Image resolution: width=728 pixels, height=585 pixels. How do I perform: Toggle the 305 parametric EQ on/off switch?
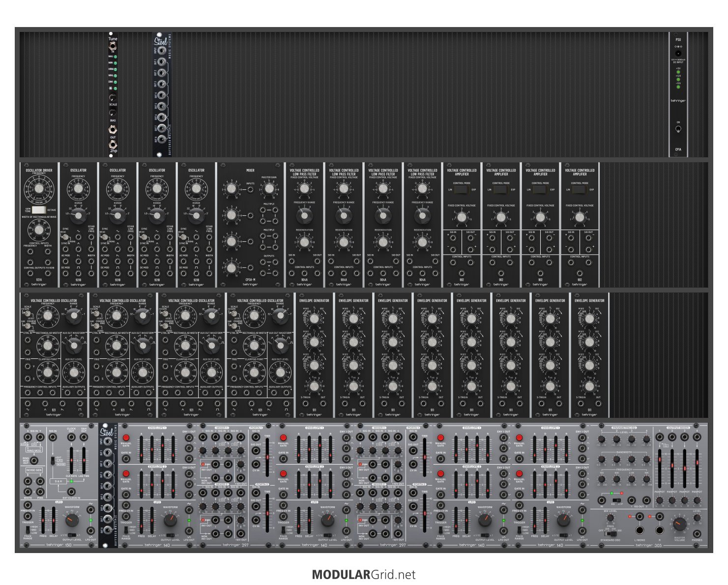click(x=617, y=500)
